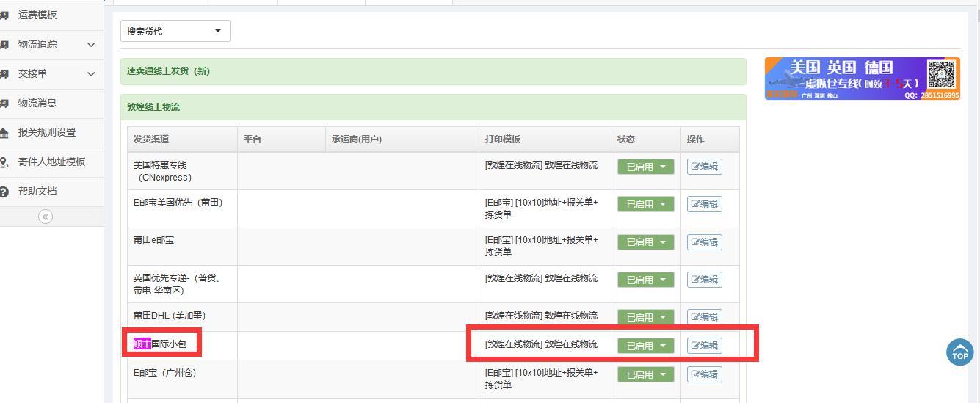Expand the 交接单 chevron
Screen dimensions: 980x403
[x=91, y=73]
